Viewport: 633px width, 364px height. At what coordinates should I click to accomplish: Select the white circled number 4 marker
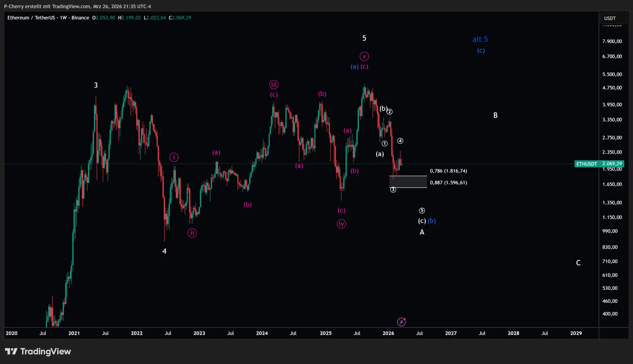pyautogui.click(x=400, y=141)
